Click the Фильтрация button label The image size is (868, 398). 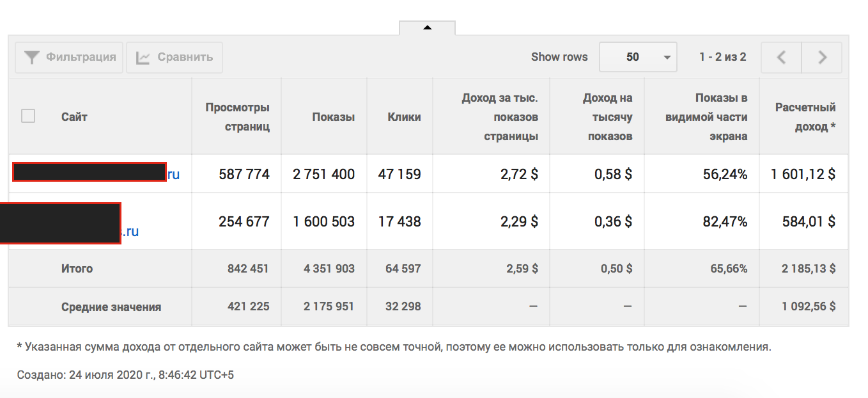[x=81, y=57]
